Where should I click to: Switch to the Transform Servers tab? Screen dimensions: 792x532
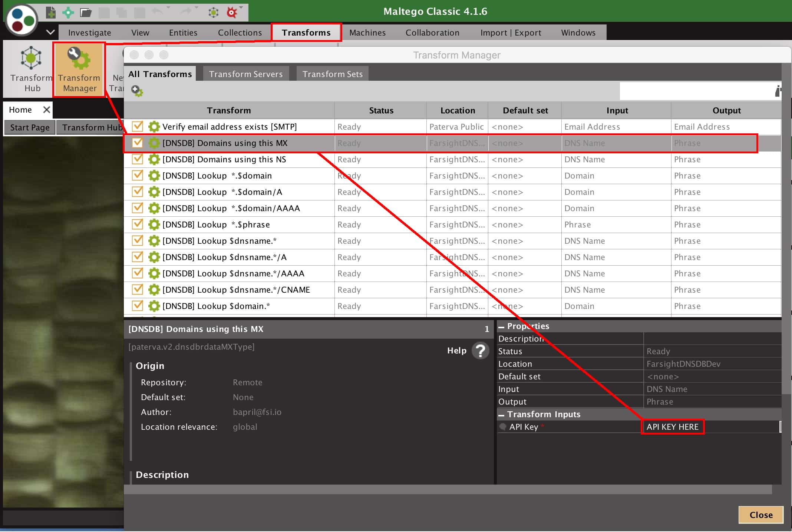coord(245,74)
